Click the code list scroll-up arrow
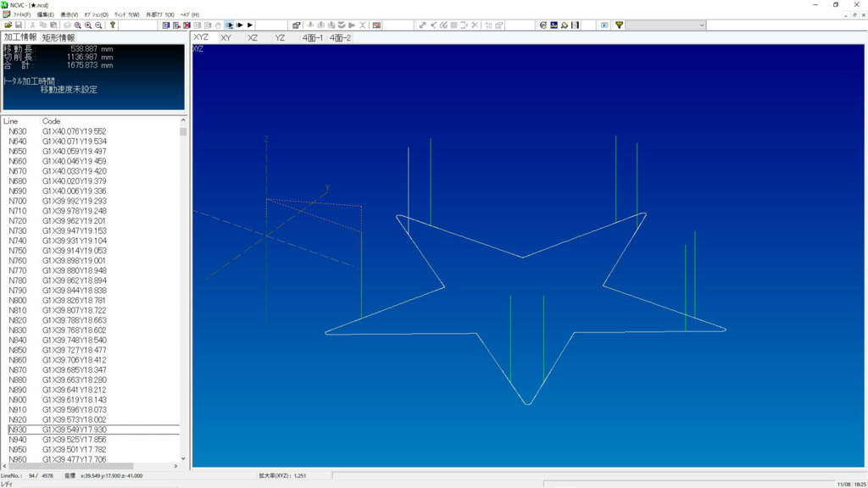This screenshot has height=488, width=868. (183, 120)
